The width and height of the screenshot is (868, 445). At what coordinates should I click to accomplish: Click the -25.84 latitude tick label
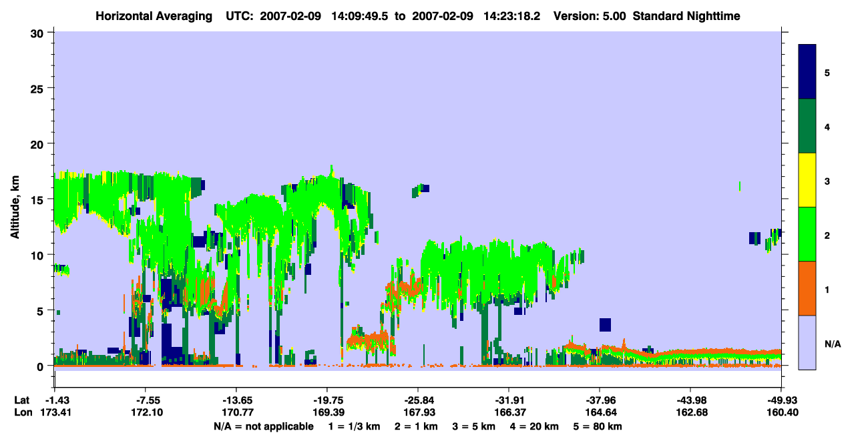417,400
